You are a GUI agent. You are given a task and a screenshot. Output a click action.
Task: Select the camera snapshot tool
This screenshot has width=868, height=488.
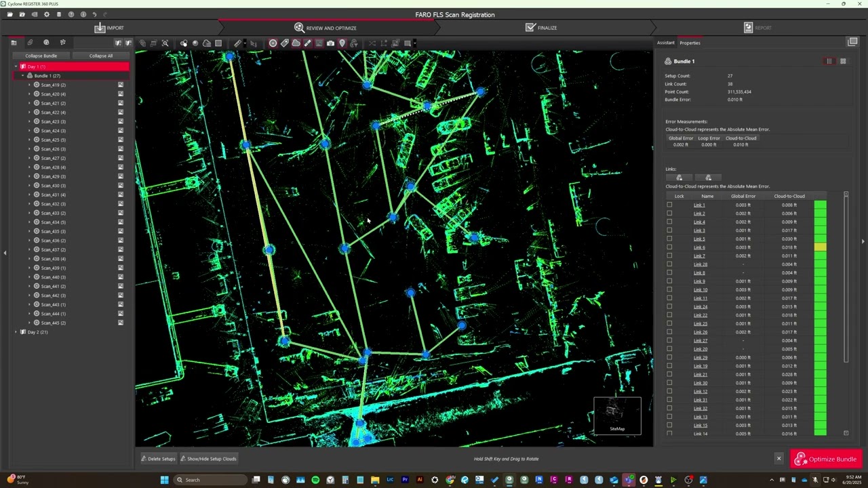pos(330,43)
